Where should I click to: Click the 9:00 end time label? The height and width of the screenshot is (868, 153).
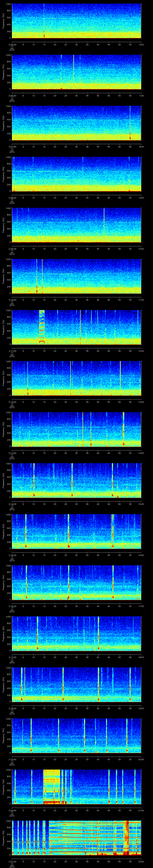141,198
